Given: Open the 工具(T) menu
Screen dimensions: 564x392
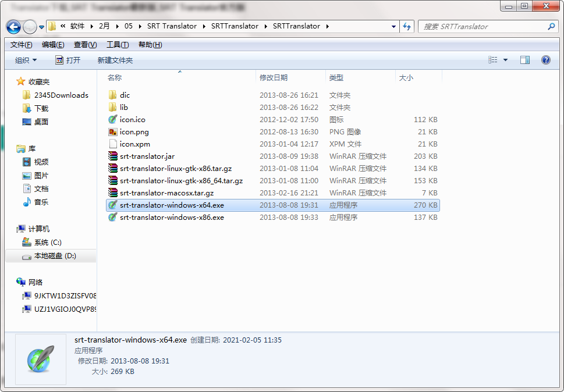Looking at the screenshot, I should [118, 45].
